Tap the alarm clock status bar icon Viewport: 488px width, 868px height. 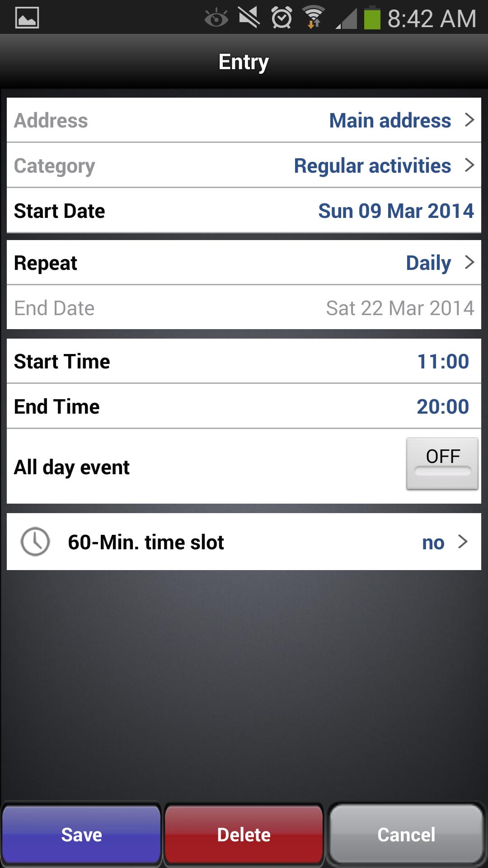point(281,17)
